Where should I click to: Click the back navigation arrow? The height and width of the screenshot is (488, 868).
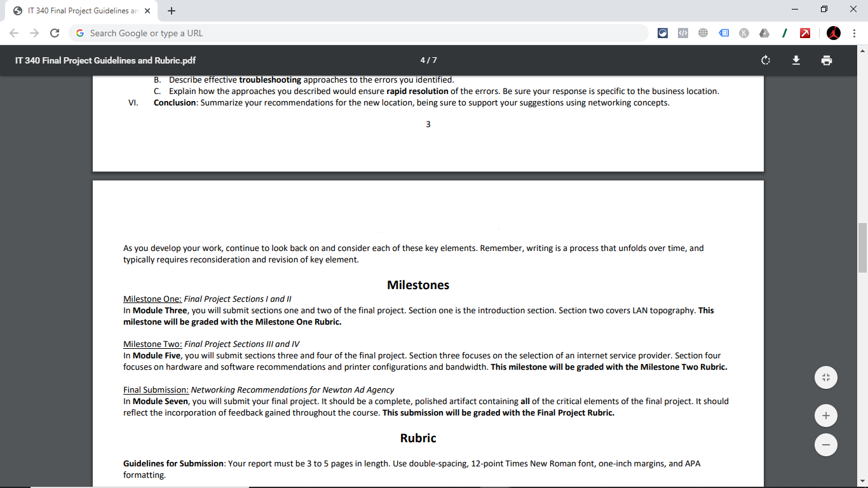coord(13,33)
